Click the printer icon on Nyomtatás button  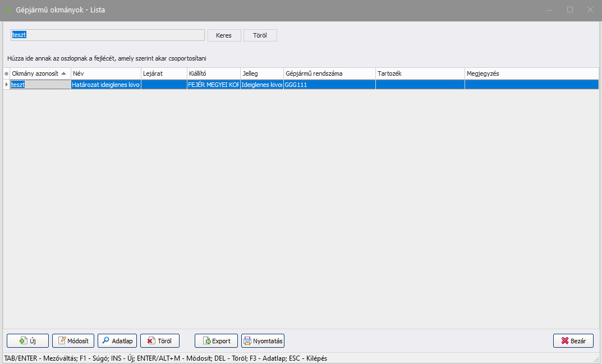pos(247,341)
